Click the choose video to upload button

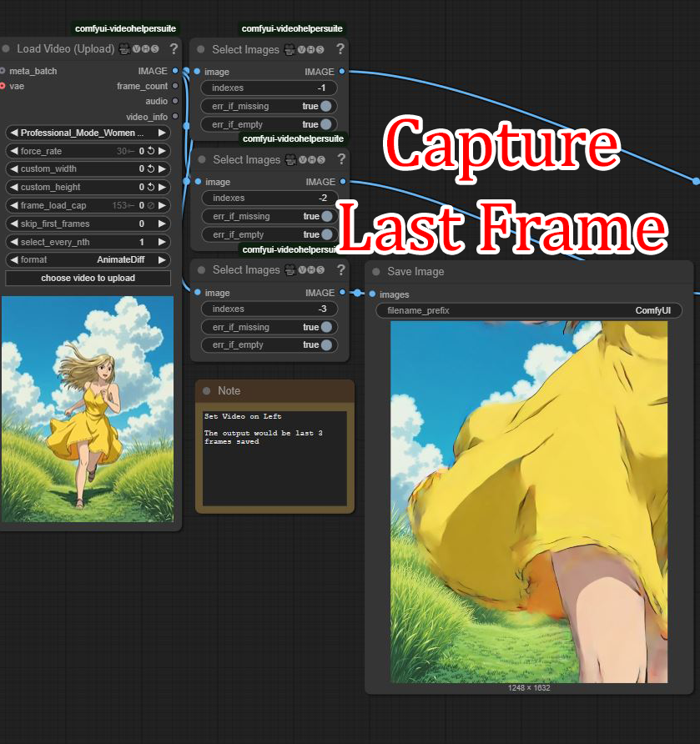[88, 278]
